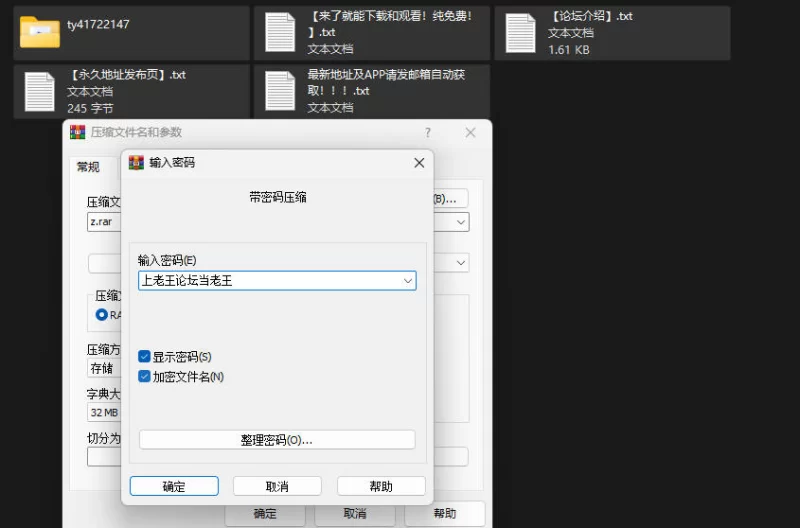Click 取消 in the 输入密码 dialog

(x=277, y=486)
